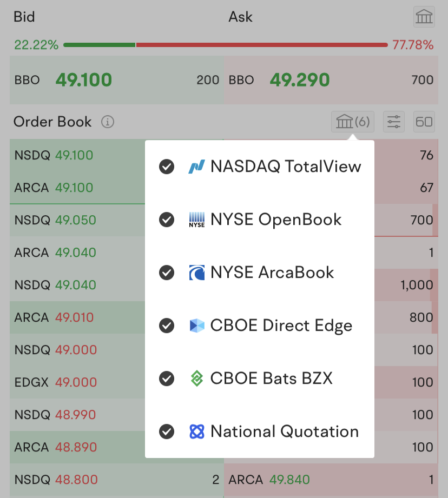This screenshot has height=498, width=448.
Task: Click the 60 depth levels icon
Action: click(424, 122)
